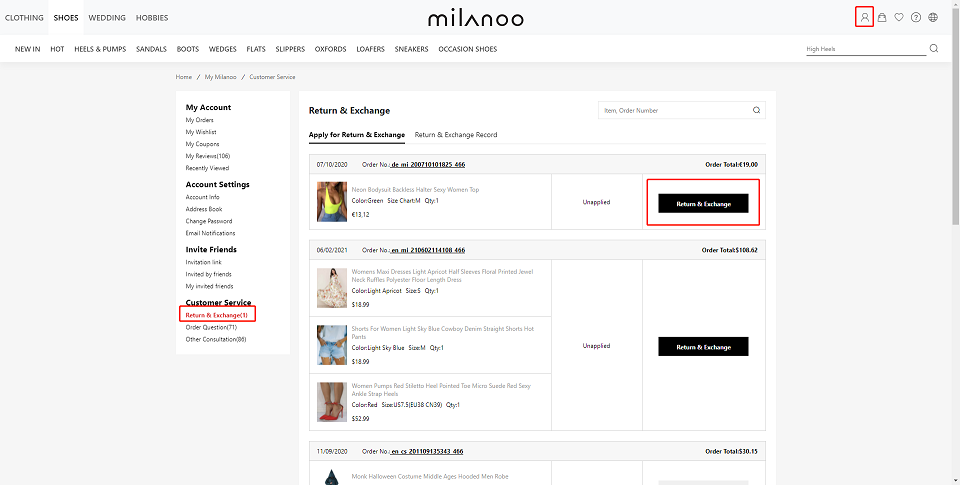960x485 pixels.
Task: Open Monk Halloween Costume product title
Action: click(430, 476)
